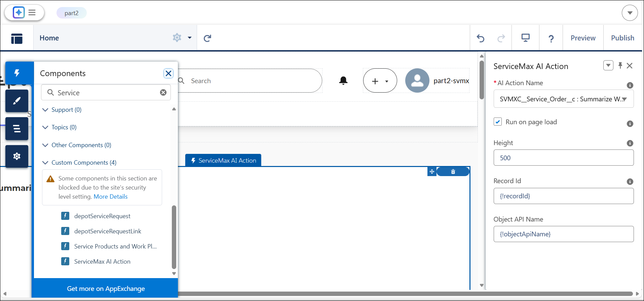This screenshot has width=644, height=301.
Task: Click Get more on AppExchange
Action: pyautogui.click(x=106, y=289)
